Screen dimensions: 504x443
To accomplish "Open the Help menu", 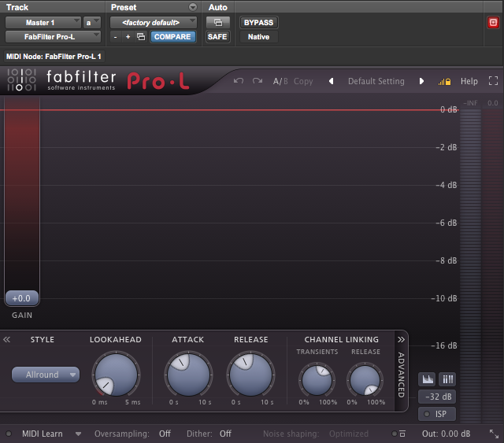I will coord(469,81).
